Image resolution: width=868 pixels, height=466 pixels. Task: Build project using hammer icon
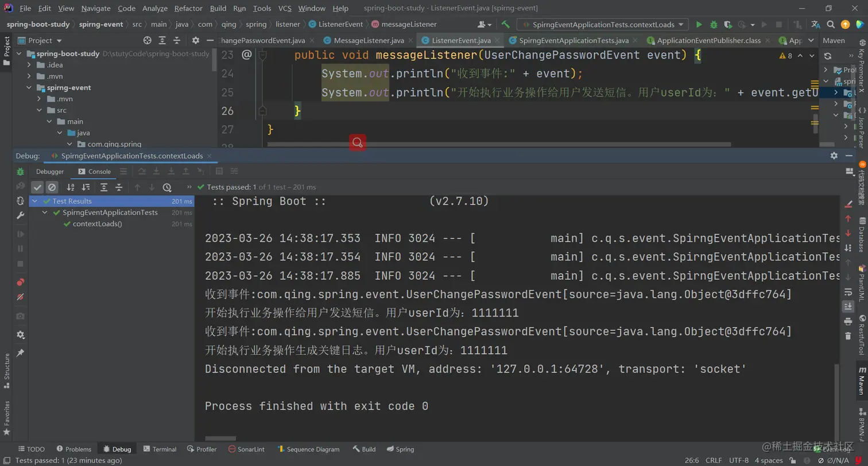point(505,24)
